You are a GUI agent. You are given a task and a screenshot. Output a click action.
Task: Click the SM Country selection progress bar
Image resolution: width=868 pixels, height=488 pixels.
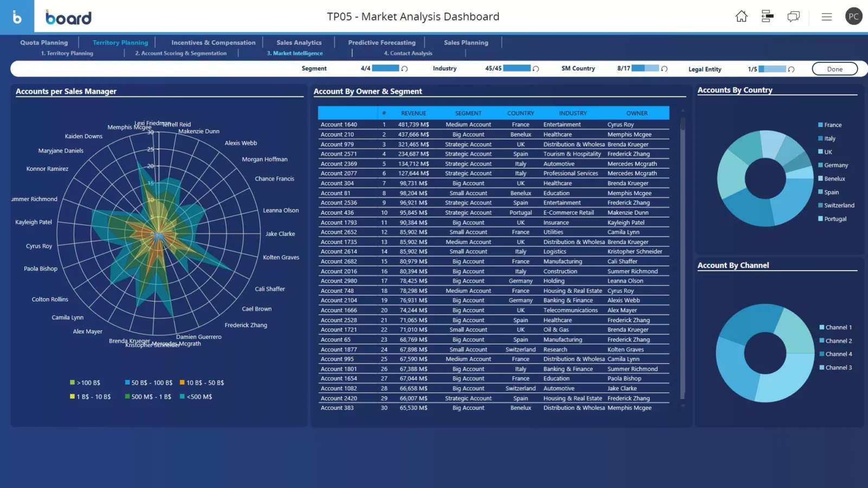tap(645, 68)
